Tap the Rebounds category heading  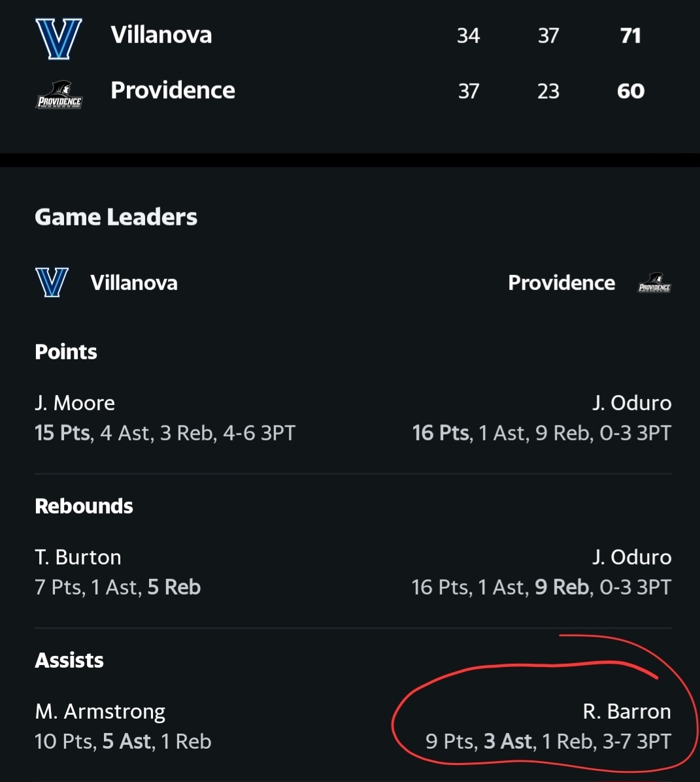(x=84, y=506)
